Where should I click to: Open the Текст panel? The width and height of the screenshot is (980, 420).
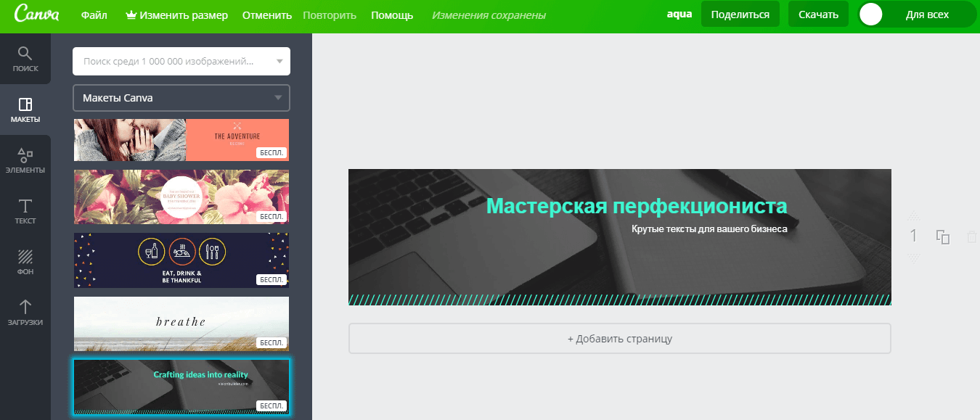point(25,211)
